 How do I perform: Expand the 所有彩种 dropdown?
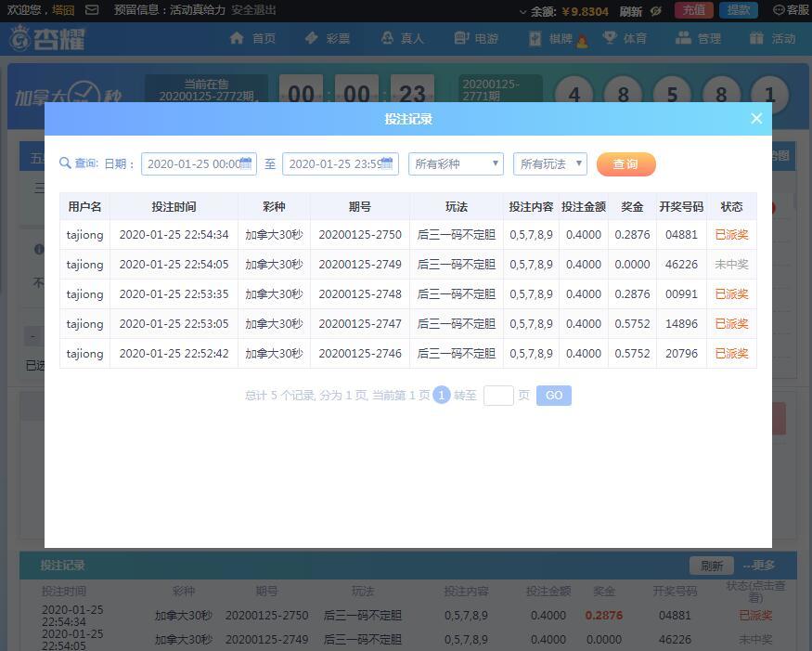456,164
